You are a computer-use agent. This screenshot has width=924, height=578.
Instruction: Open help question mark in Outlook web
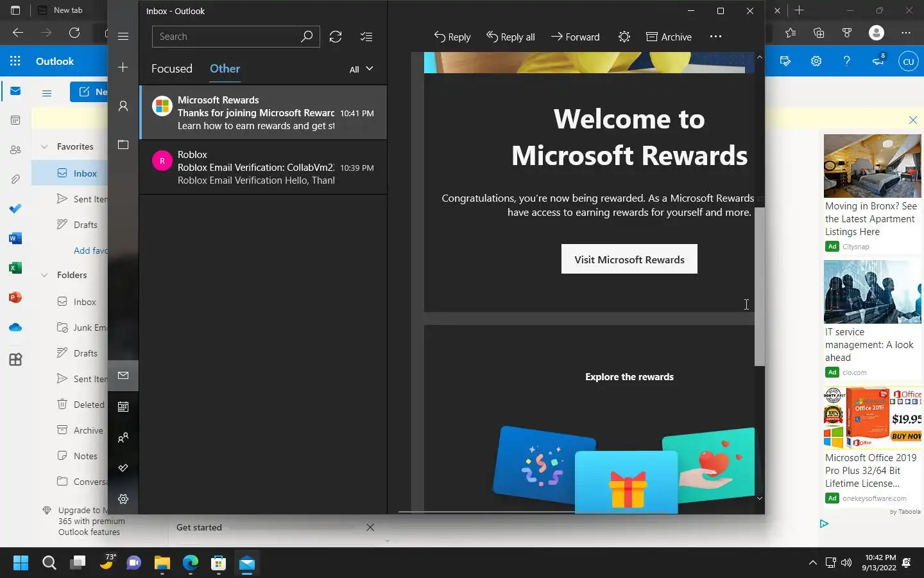click(847, 61)
